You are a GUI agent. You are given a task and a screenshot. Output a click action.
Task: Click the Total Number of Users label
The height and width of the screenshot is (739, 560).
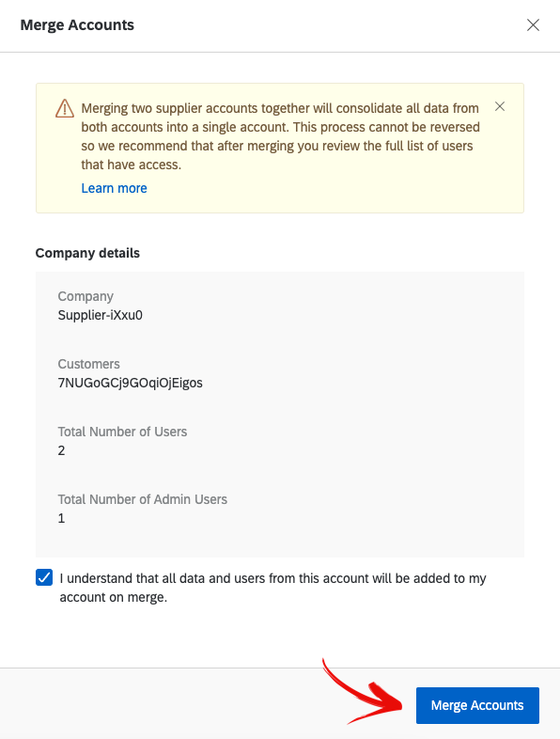click(122, 432)
